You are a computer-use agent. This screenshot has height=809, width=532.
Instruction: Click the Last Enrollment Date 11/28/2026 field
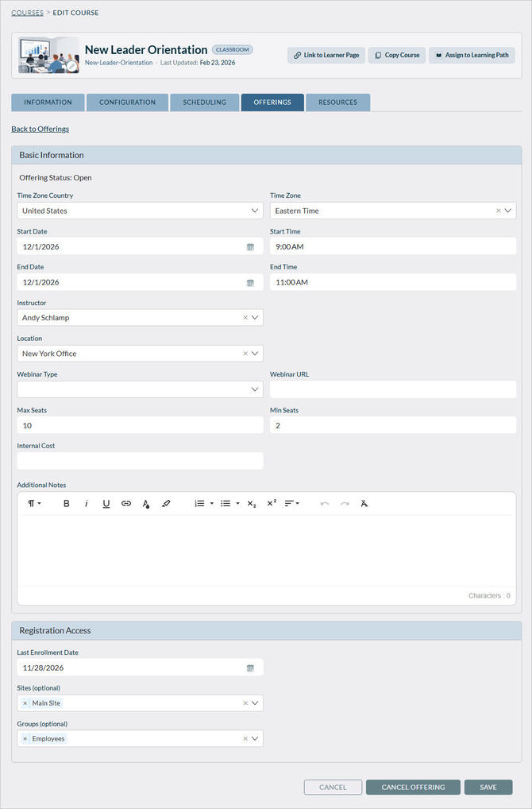(141, 668)
